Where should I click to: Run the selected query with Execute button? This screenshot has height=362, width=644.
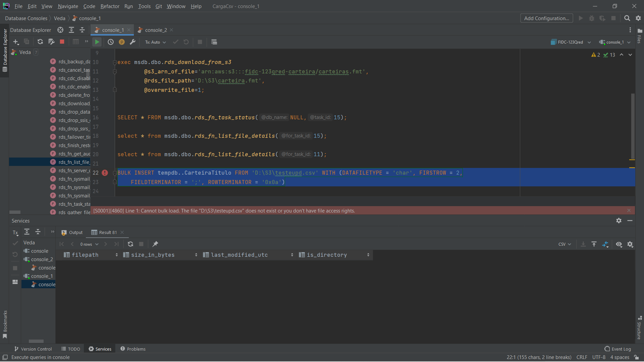click(x=97, y=42)
